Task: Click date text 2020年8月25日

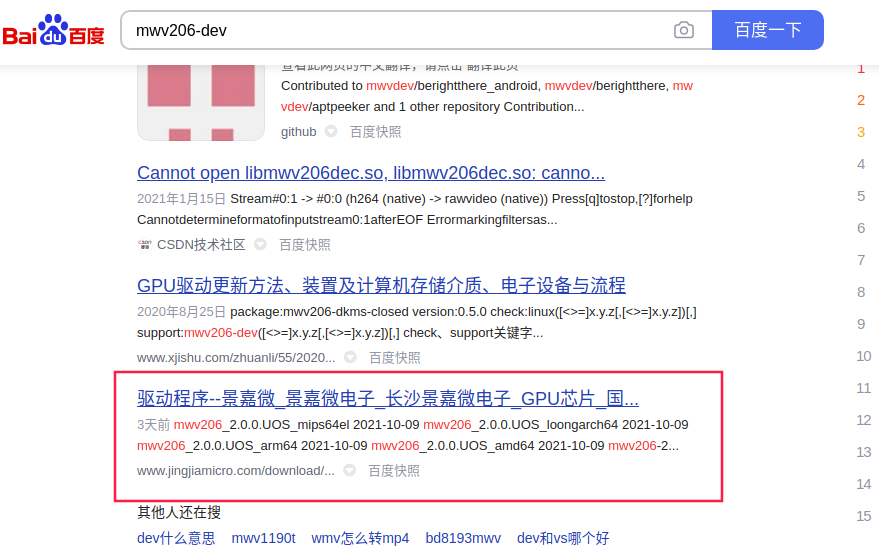Action: (181, 312)
